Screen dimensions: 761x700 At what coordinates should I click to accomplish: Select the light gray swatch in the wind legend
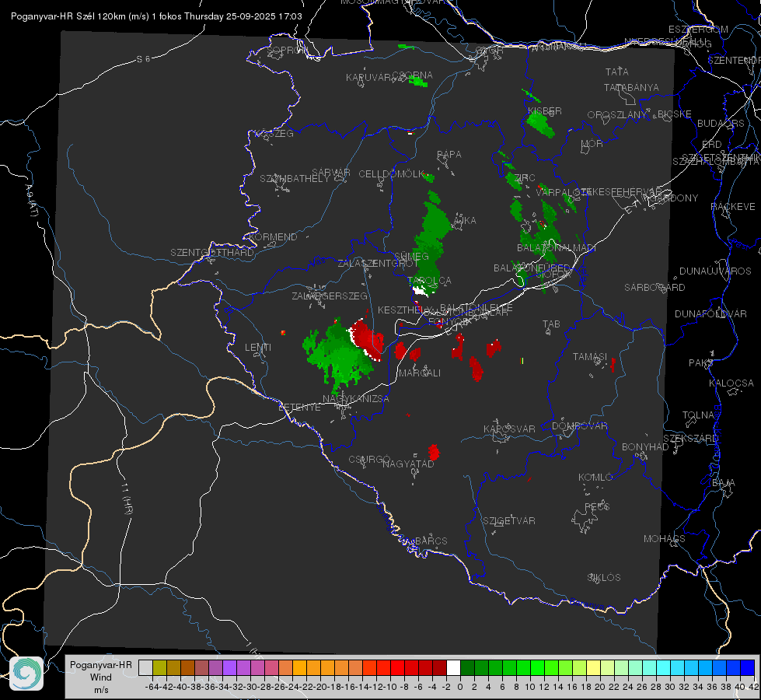[x=145, y=668]
